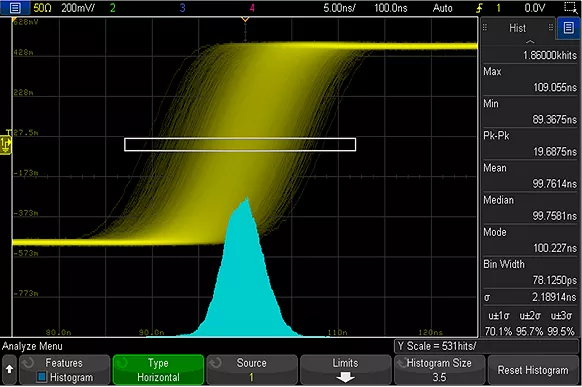Click the left grip dots of Hist panel
This screenshot has width=582, height=387.
pyautogui.click(x=485, y=27)
